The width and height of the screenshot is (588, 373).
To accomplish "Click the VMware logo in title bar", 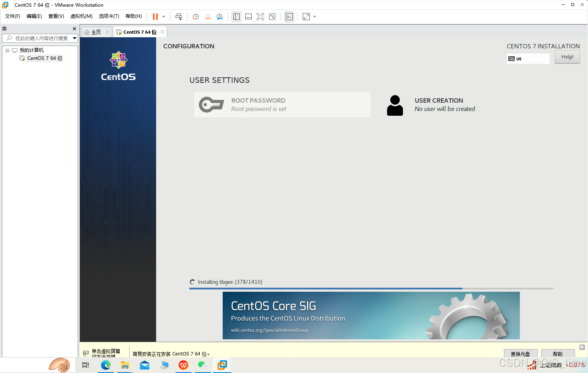I will click(x=5, y=5).
